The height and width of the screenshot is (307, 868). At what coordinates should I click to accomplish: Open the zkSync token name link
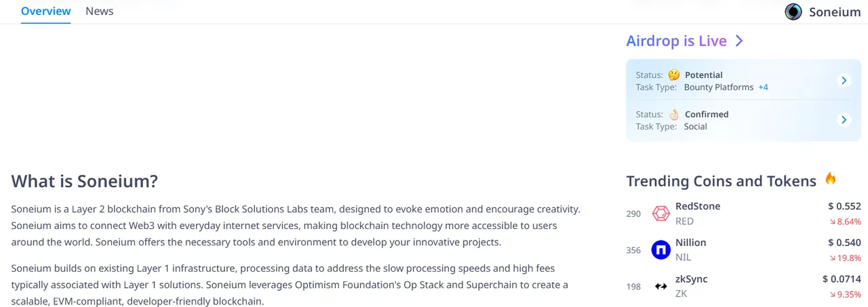pos(691,279)
